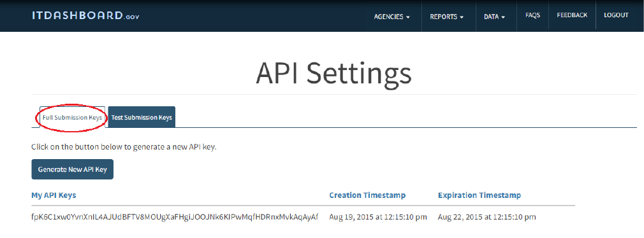Screen dimensions: 644x238
Task: Open the FEEDBACK link in navbar
Action: (x=572, y=15)
